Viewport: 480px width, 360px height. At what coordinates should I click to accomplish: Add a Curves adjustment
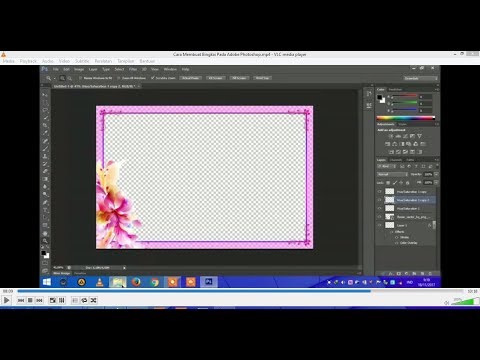coord(405,136)
